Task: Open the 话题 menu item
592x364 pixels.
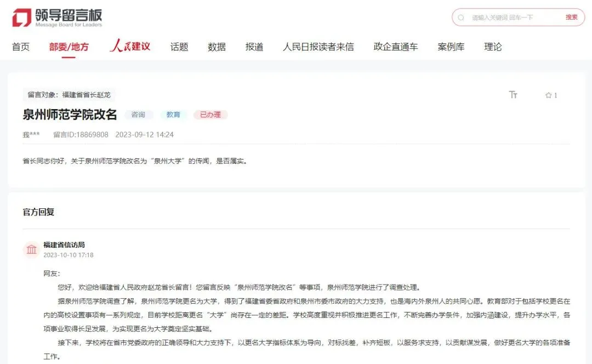Action: (x=180, y=47)
